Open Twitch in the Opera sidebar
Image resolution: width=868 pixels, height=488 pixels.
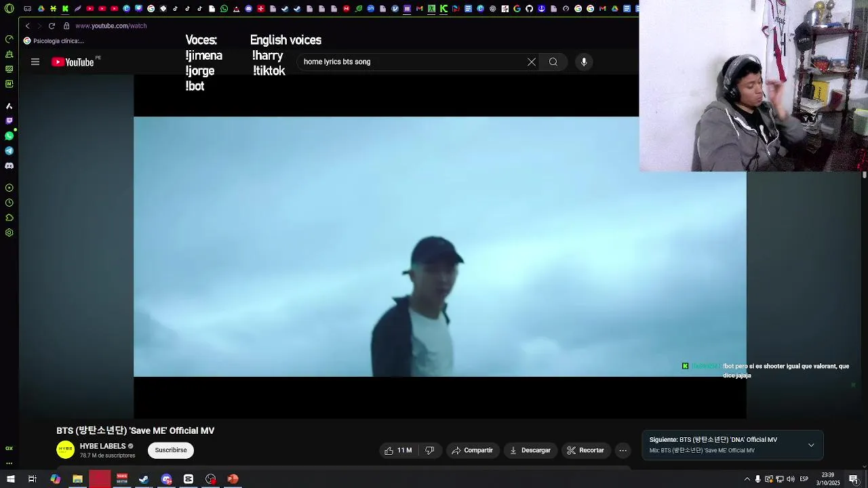coord(9,121)
